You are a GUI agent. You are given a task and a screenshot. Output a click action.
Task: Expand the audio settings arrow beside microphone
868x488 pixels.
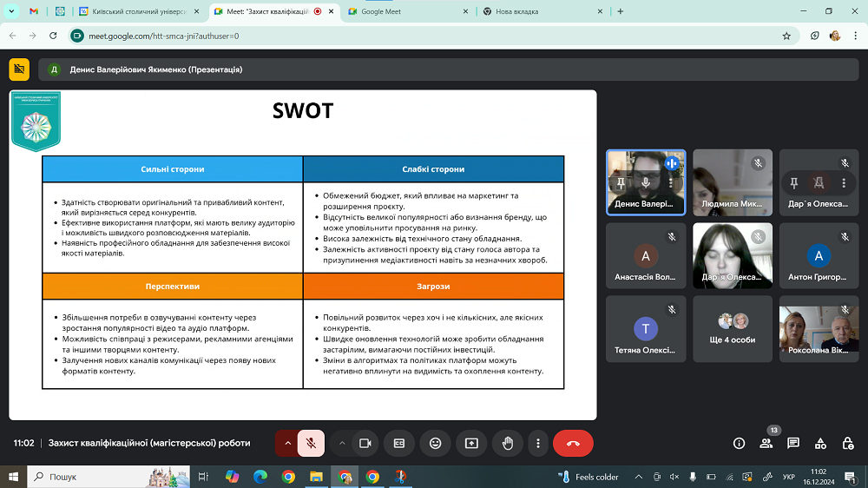pyautogui.click(x=287, y=443)
